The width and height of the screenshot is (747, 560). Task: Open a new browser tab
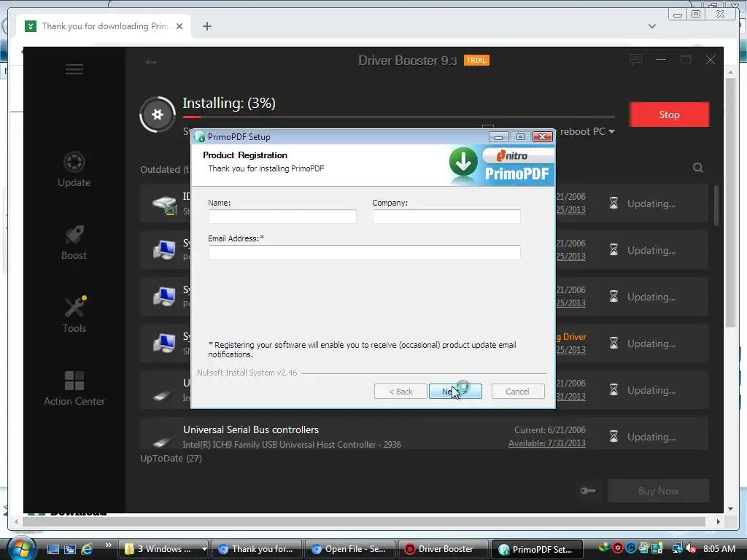(206, 26)
